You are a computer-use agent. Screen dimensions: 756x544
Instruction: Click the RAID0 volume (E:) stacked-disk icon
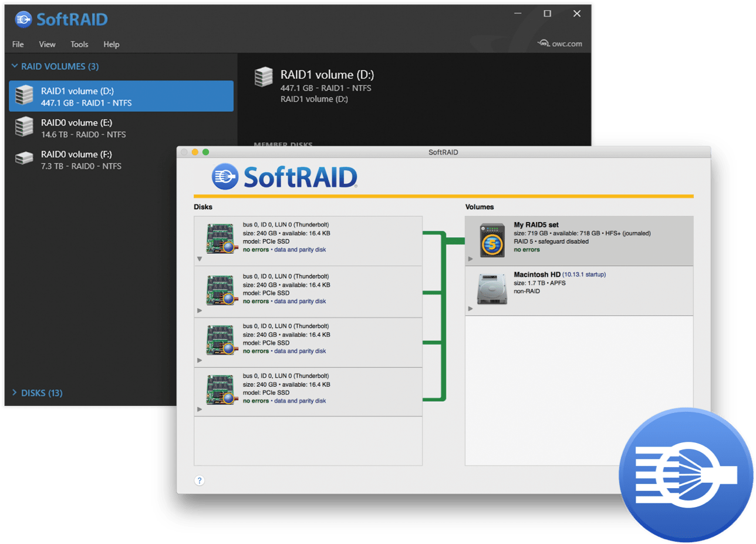point(25,127)
